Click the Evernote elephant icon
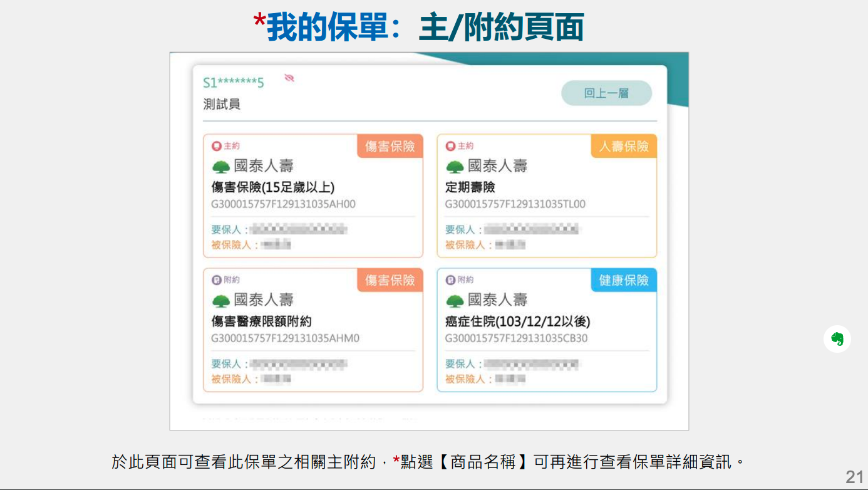The width and height of the screenshot is (868, 490). [x=837, y=339]
